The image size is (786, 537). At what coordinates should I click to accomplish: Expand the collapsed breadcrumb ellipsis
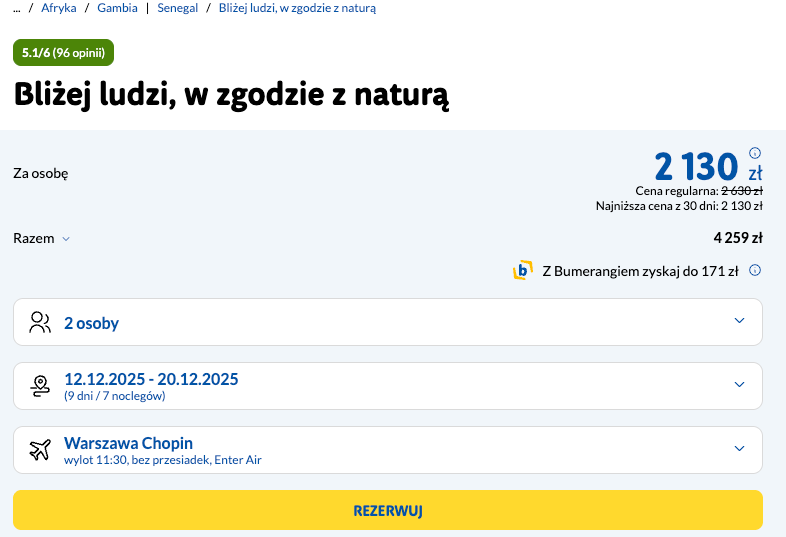(16, 8)
